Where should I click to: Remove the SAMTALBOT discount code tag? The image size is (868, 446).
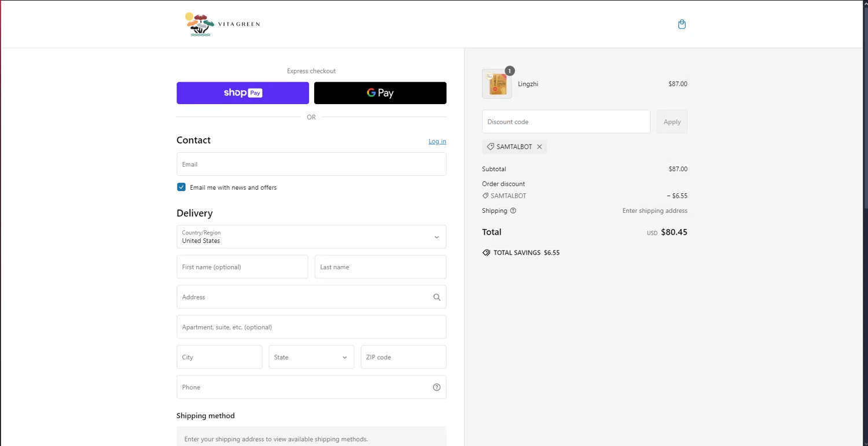click(x=539, y=147)
